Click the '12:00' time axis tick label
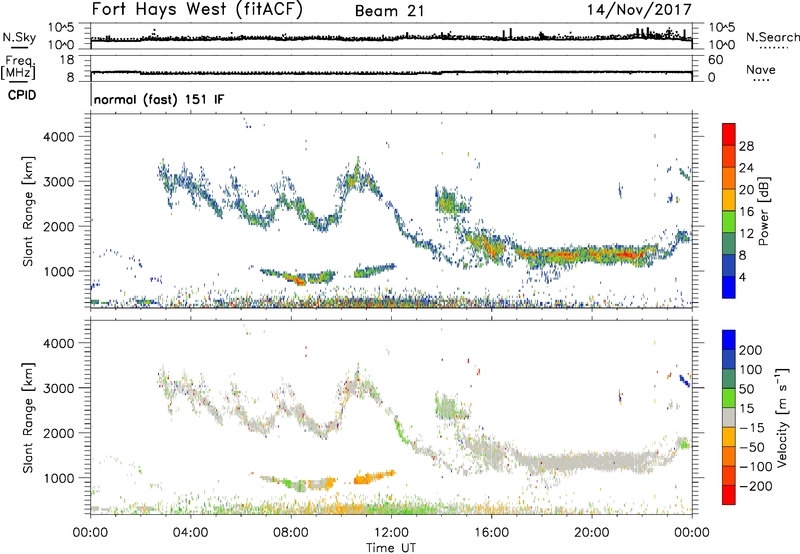The width and height of the screenshot is (800, 554). (x=391, y=533)
